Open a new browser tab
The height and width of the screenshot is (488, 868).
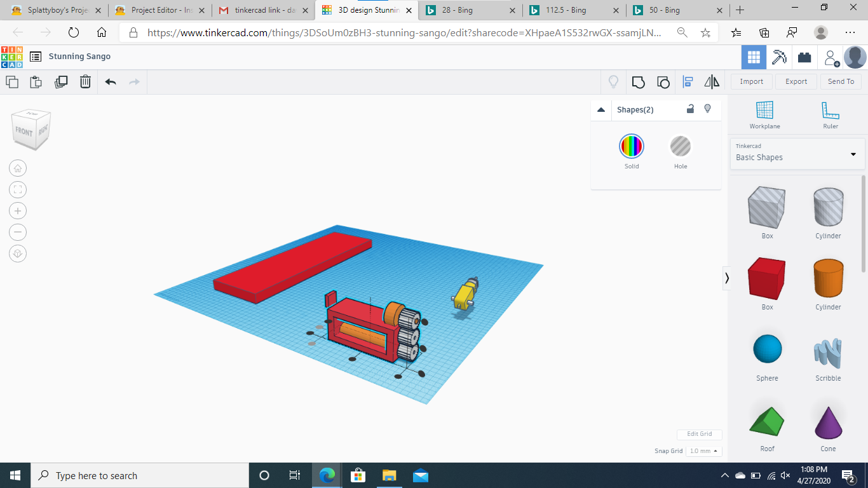tap(740, 10)
